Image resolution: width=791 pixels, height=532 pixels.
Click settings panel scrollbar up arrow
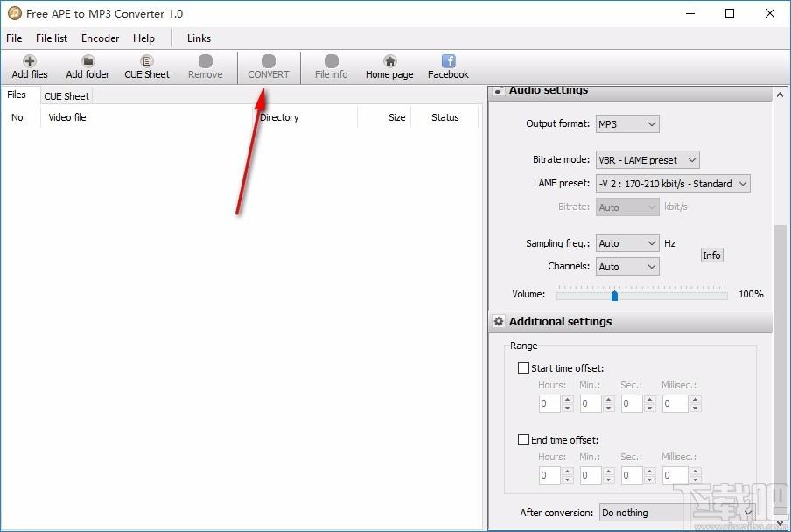click(x=780, y=94)
